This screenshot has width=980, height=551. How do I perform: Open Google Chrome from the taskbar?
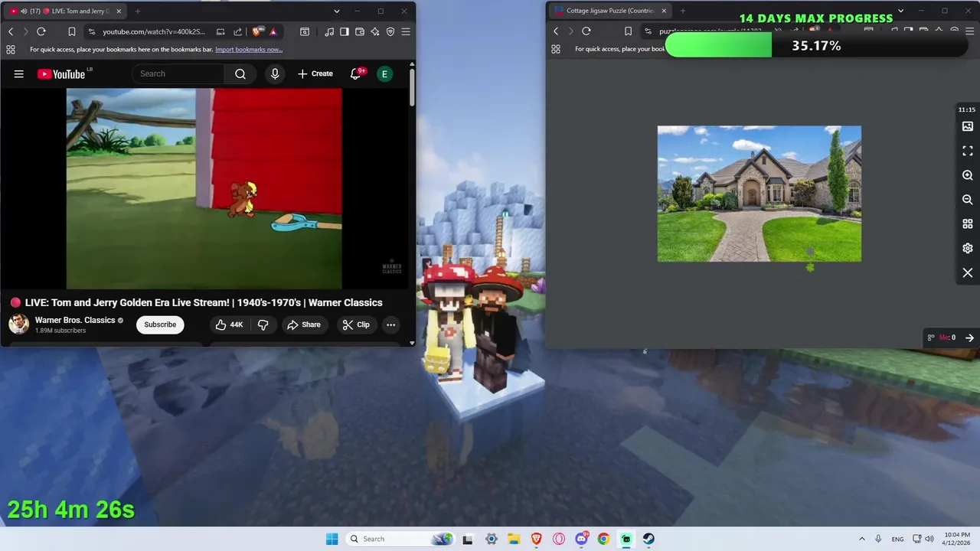[x=603, y=539]
